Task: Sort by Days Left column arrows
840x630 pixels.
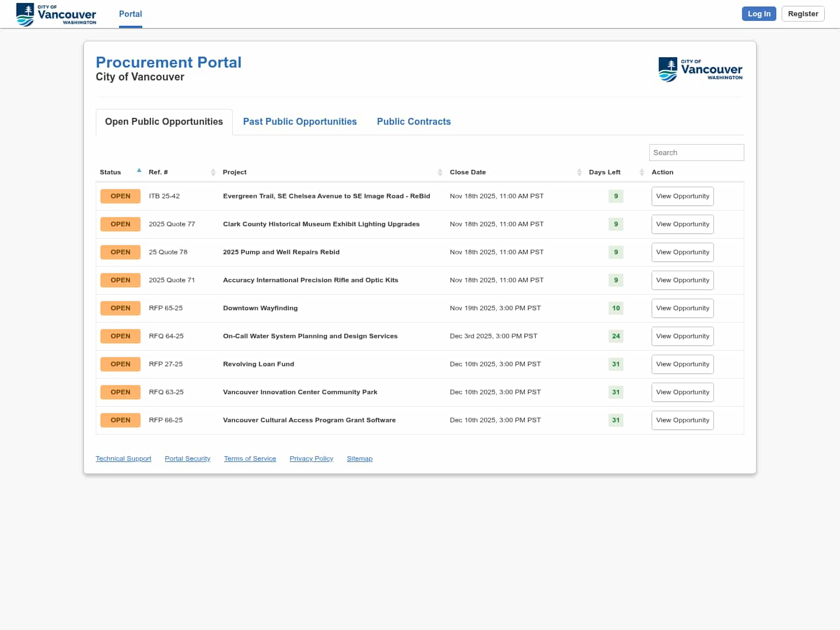Action: point(641,172)
